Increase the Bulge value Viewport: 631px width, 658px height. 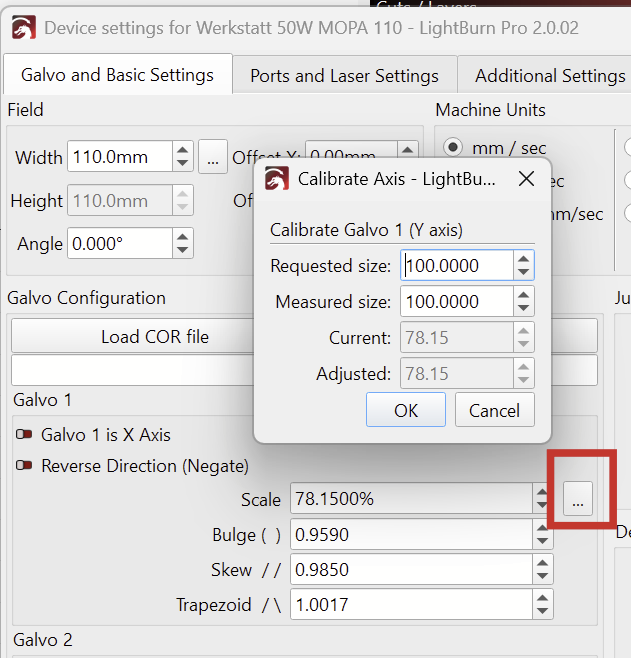coord(542,527)
